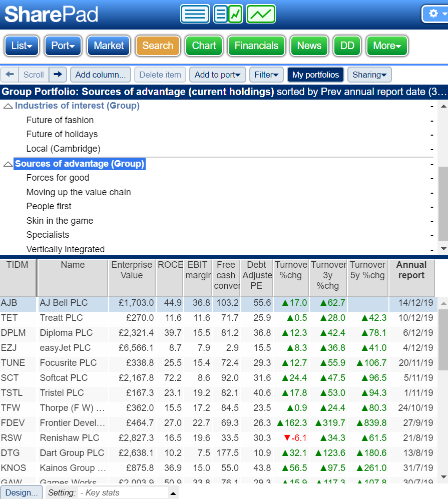Select Industries of interest (Group) heading
Viewport: 448px width, 499px height.
[77, 106]
